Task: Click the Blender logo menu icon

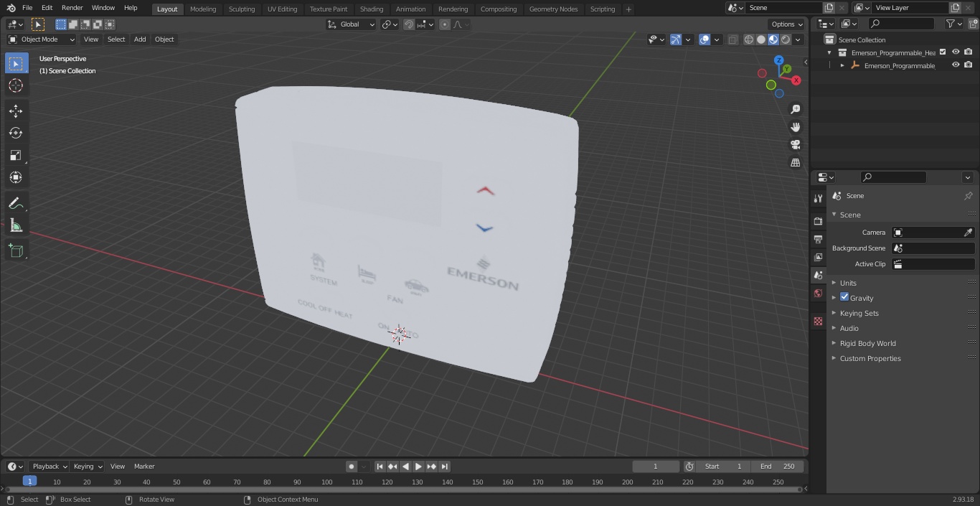Action: (x=11, y=8)
